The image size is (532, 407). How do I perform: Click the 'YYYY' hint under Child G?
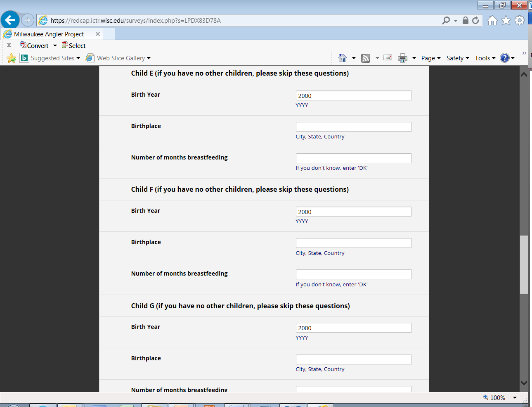302,338
